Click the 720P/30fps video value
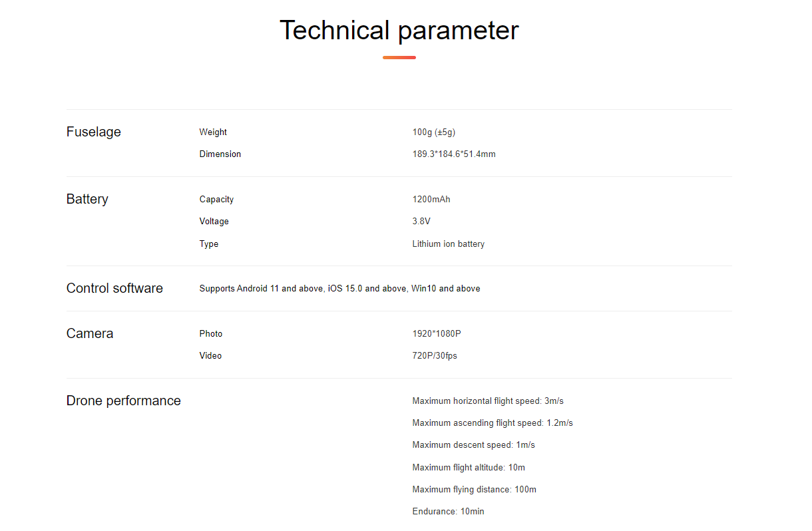This screenshot has width=812, height=531. [x=435, y=356]
